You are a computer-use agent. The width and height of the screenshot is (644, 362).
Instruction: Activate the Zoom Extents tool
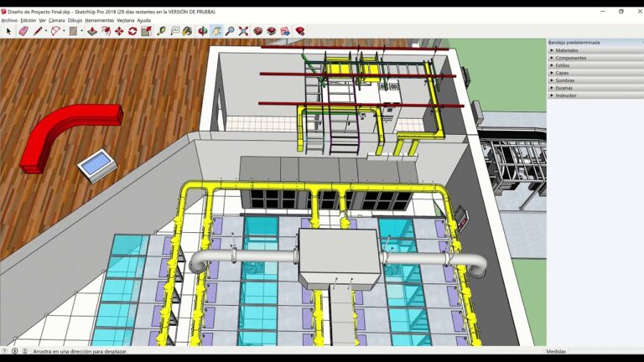point(243,31)
